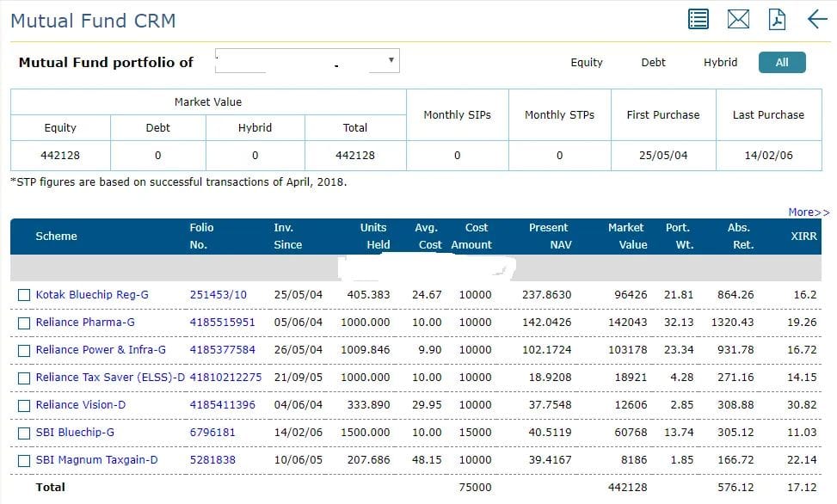
Task: Open SBI Magnum Taxgain-D scheme link
Action: click(x=96, y=460)
